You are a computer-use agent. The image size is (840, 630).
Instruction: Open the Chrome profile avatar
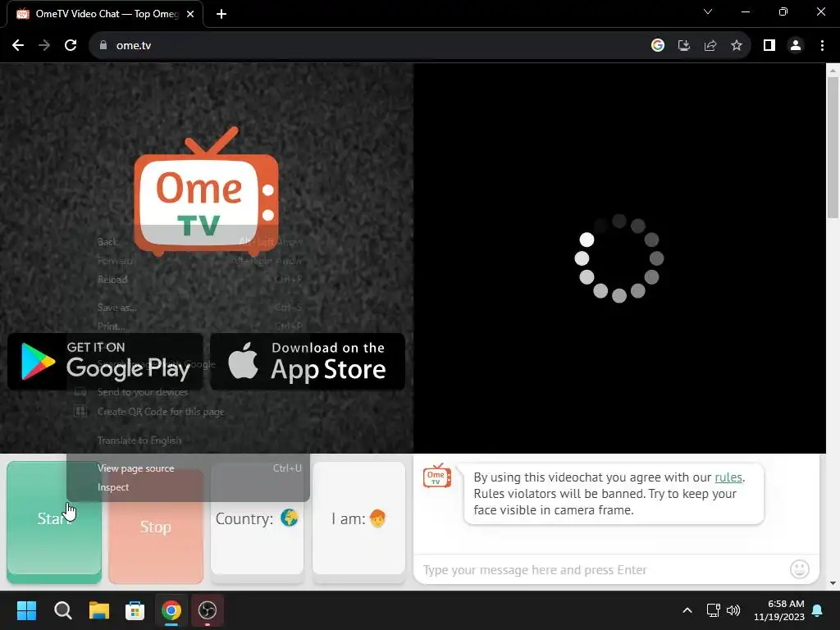[796, 46]
